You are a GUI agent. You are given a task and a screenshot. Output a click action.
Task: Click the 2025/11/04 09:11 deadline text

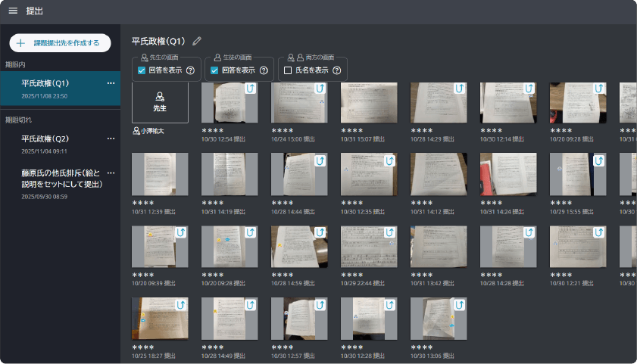(44, 151)
